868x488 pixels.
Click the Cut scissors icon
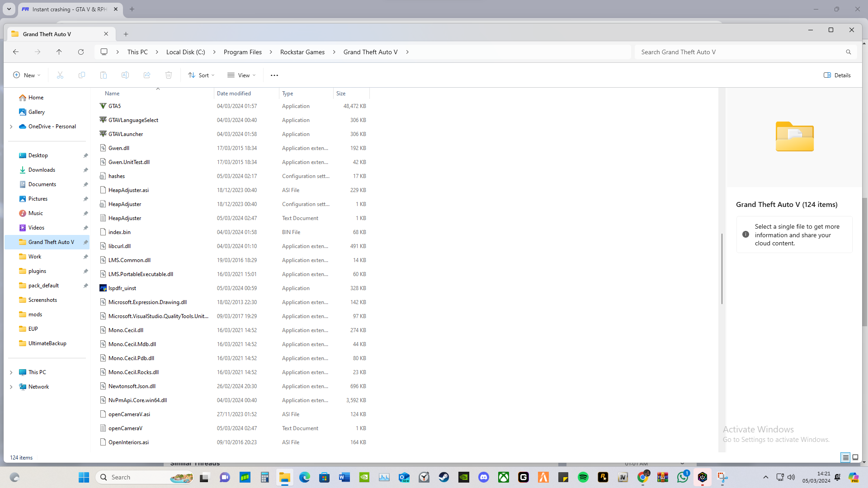click(60, 75)
